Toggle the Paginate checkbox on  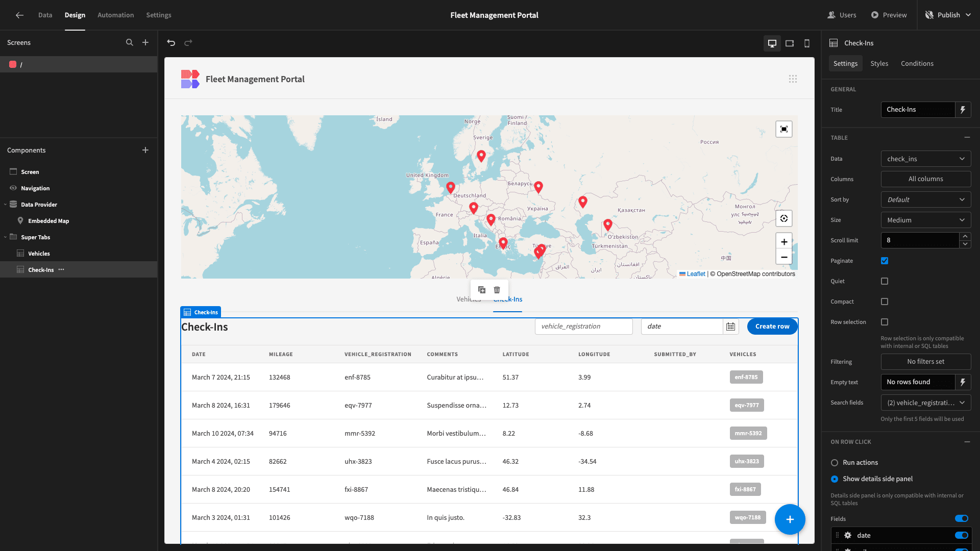point(885,260)
